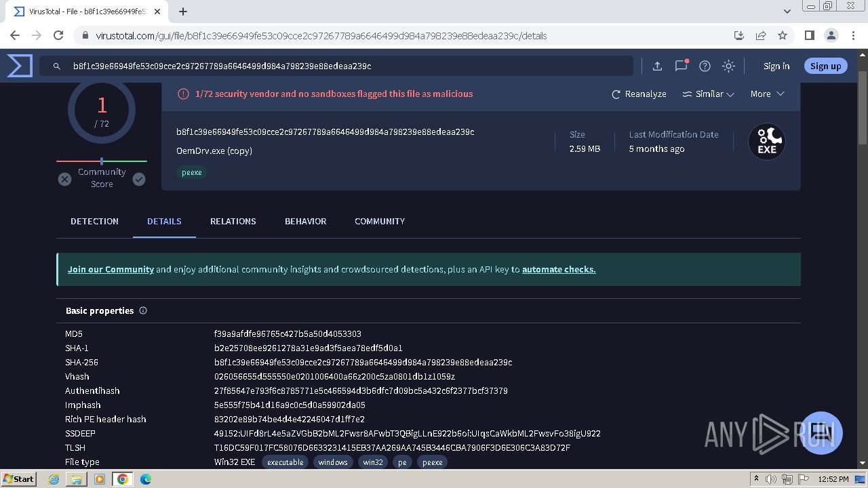Viewport: 868px width, 488px height.
Task: Click the peexe tag under file name
Action: tap(192, 172)
